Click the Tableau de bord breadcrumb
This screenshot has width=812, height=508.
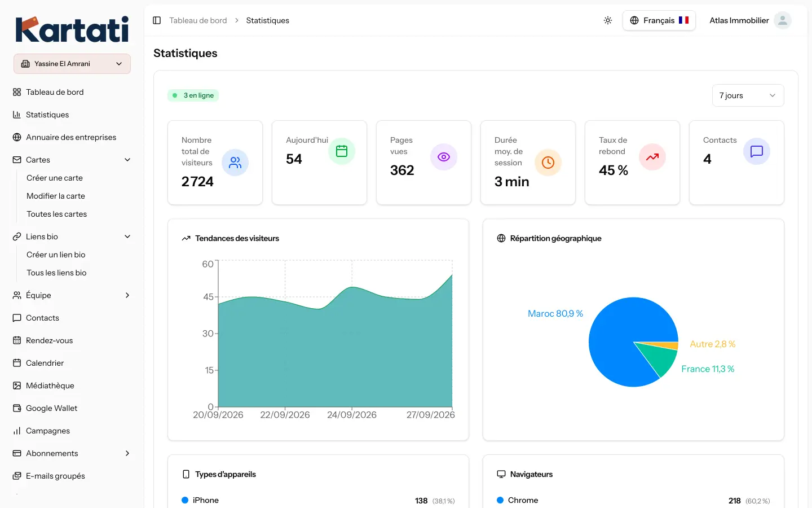click(198, 20)
